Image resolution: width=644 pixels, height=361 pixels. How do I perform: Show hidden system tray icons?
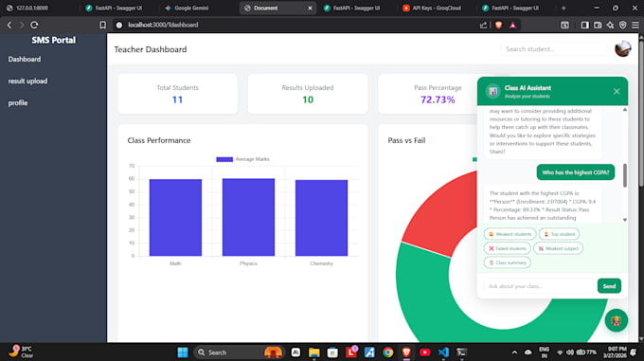514,352
